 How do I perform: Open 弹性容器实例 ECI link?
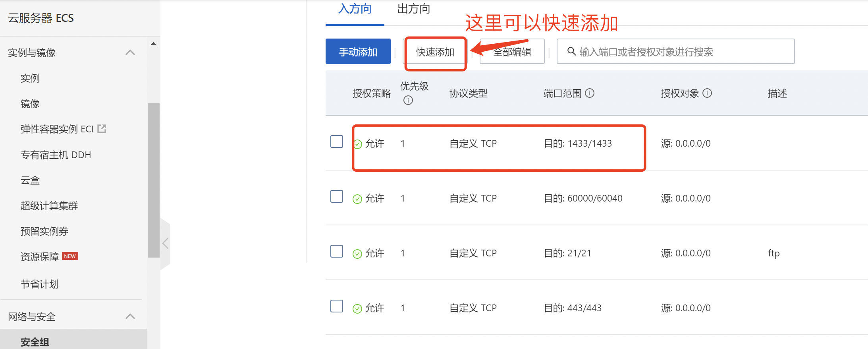(57, 129)
